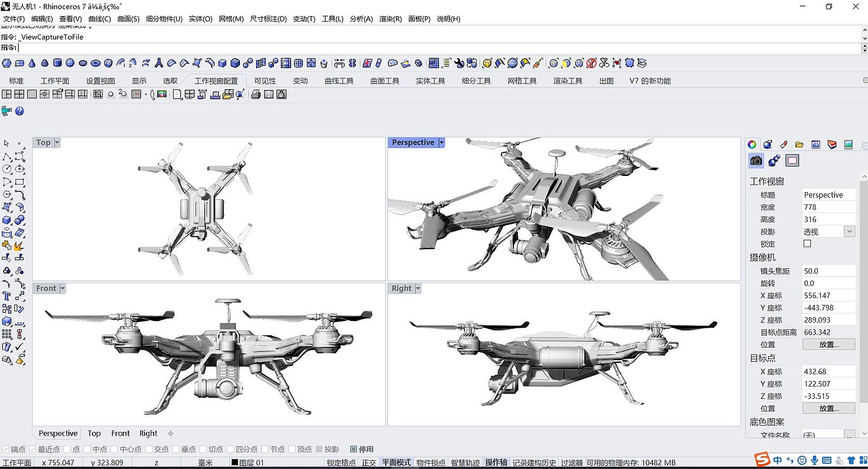Click the 放置... button under 摄像机
This screenshot has height=469, width=868.
828,344
